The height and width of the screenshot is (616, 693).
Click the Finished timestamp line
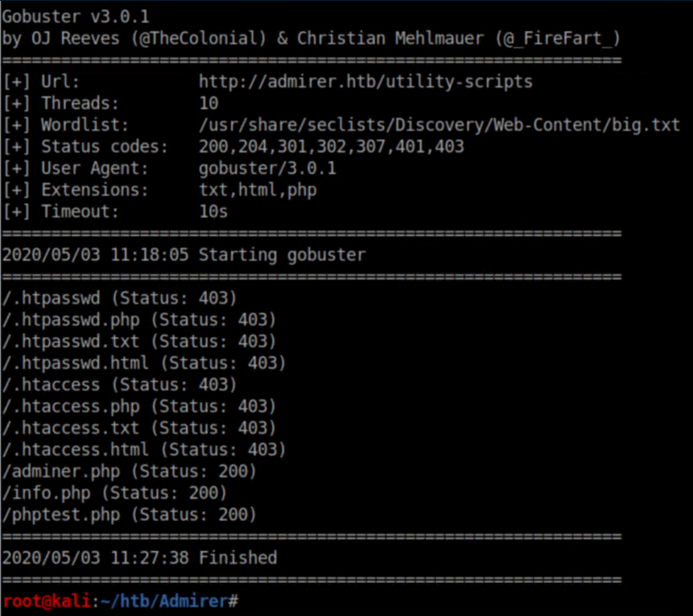[x=139, y=558]
